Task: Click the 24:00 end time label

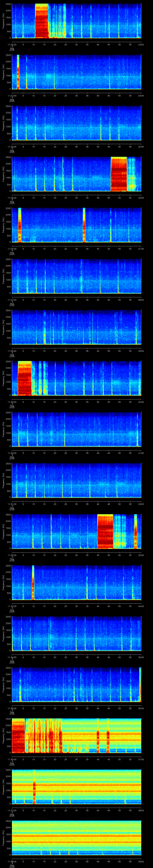Action: click(x=141, y=96)
